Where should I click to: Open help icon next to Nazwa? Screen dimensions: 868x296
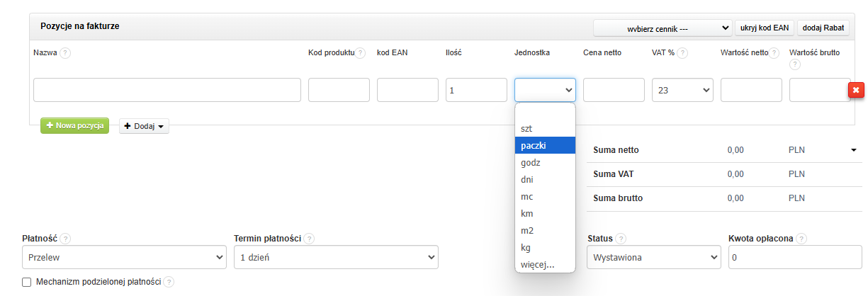click(65, 52)
